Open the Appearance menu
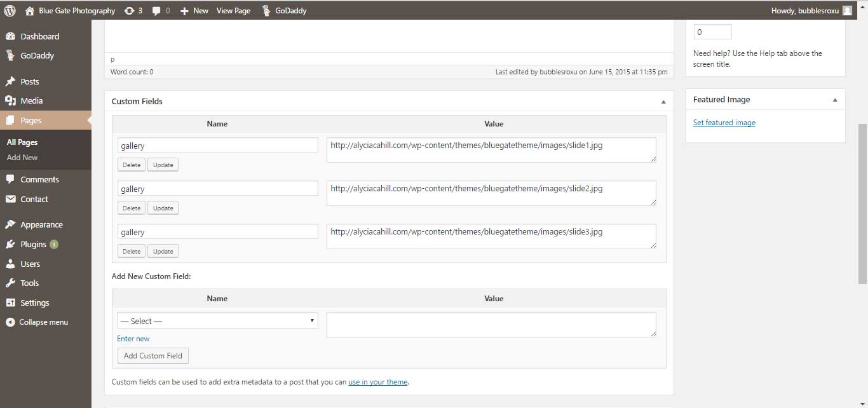 pos(41,224)
